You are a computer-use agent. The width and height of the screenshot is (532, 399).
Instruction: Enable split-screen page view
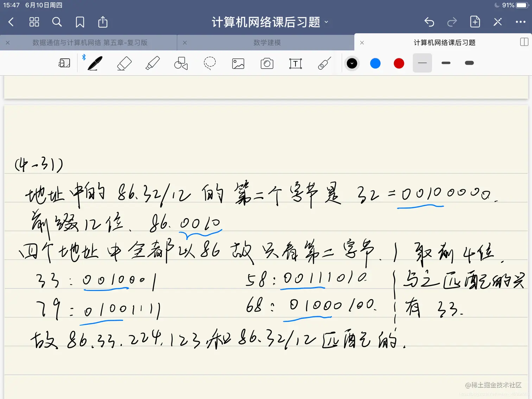524,42
